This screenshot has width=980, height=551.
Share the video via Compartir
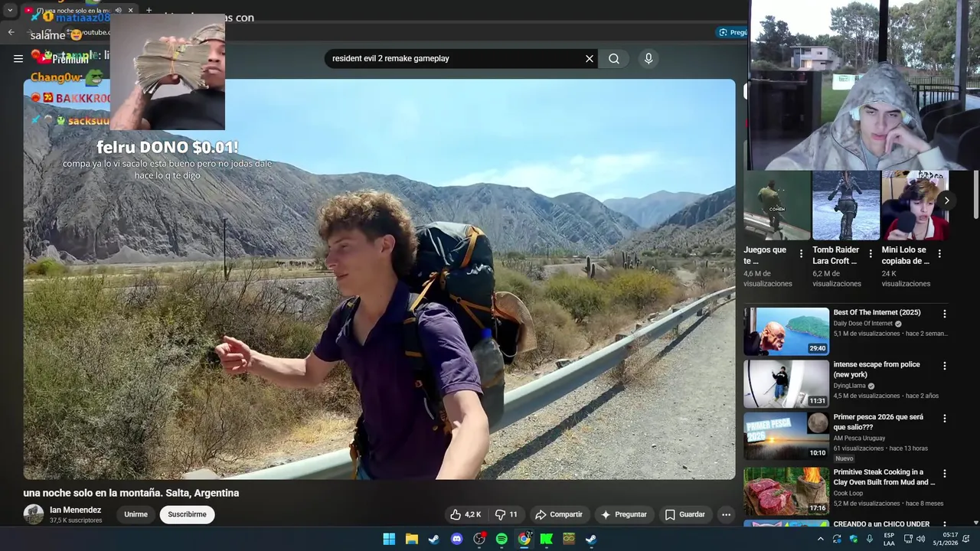(558, 514)
